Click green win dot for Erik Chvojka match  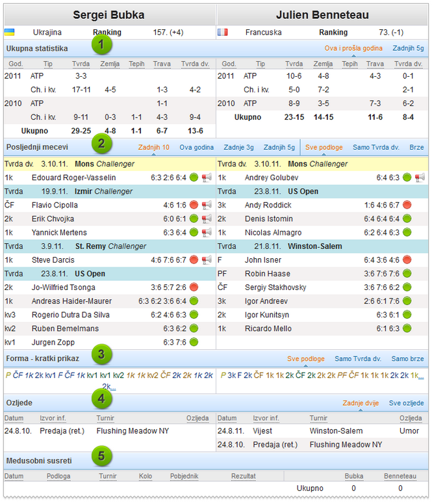point(194,219)
